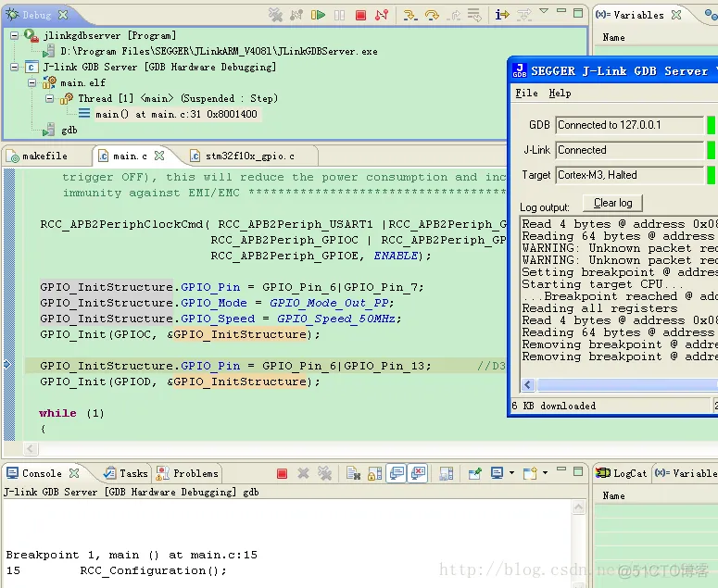This screenshot has width=718, height=588.
Task: Open the LogCat tab
Action: click(x=622, y=473)
